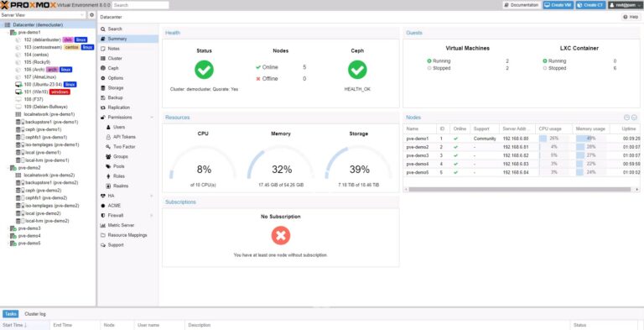Expand the pve-demo3 node tree
Viewport: 644px width, 330px height.
point(8,228)
